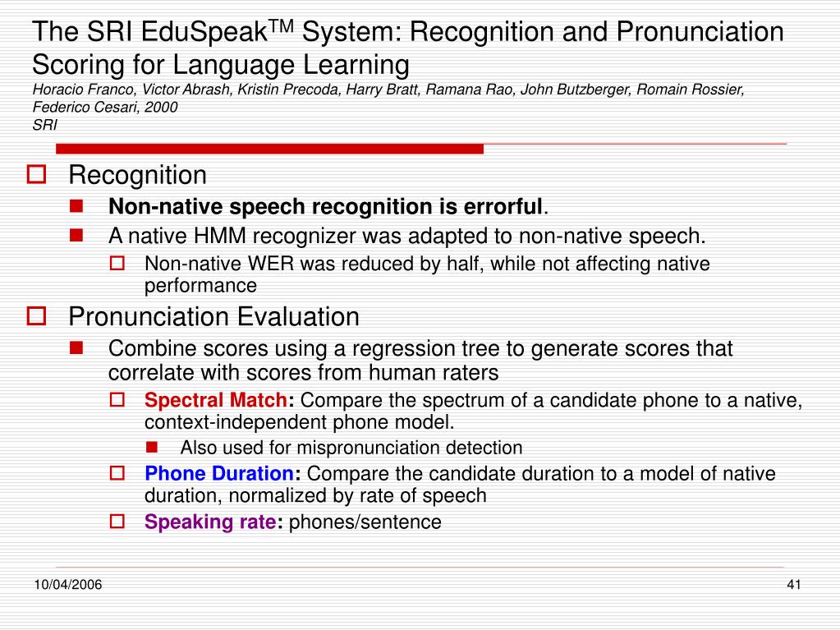840x630 pixels.
Task: Click the hollow bullet before Phone Duration
Action: point(117,473)
